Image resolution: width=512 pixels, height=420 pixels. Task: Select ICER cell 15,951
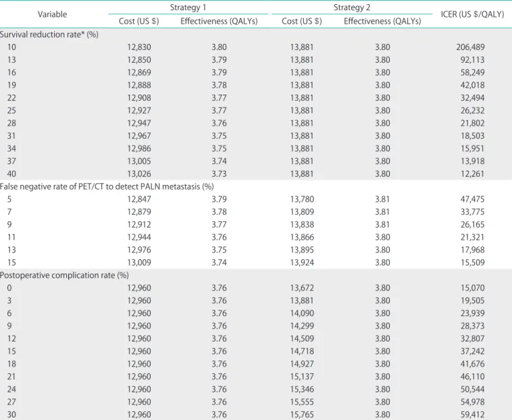click(473, 149)
